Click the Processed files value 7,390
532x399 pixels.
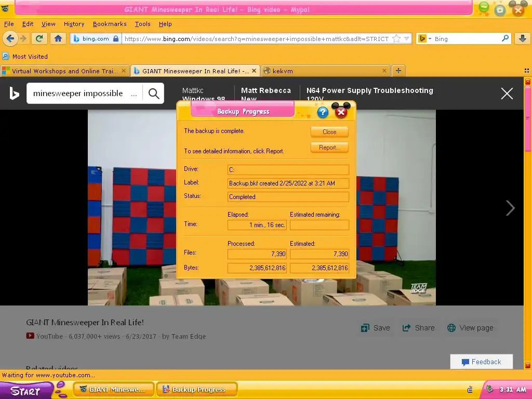pyautogui.click(x=257, y=254)
